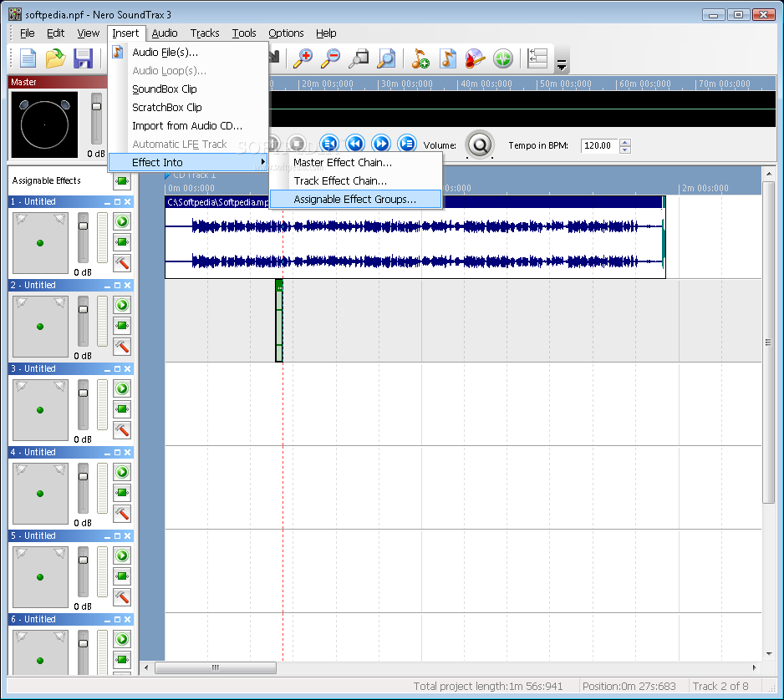Click the hammer tool icon on track 2
Screen dimensions: 784x700
[x=122, y=347]
